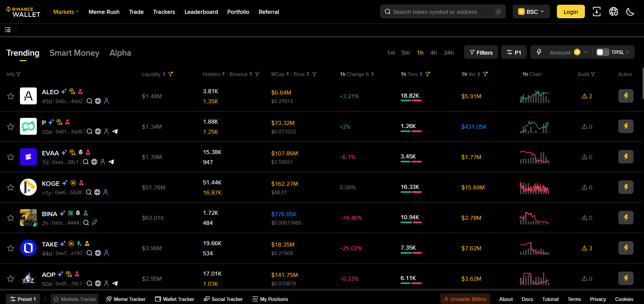Screen dimensions: 644x304
Task: Click the globe website icon for ALEO
Action: 98,101
